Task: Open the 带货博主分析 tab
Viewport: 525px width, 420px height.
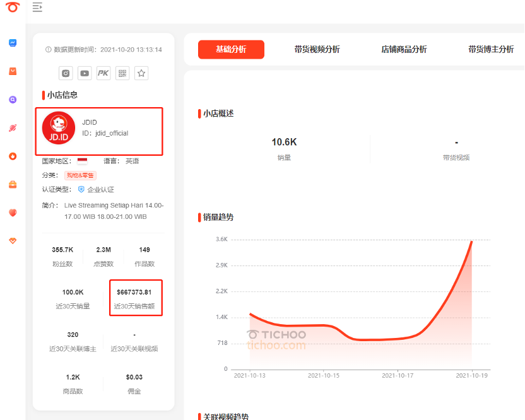Action: click(x=491, y=49)
